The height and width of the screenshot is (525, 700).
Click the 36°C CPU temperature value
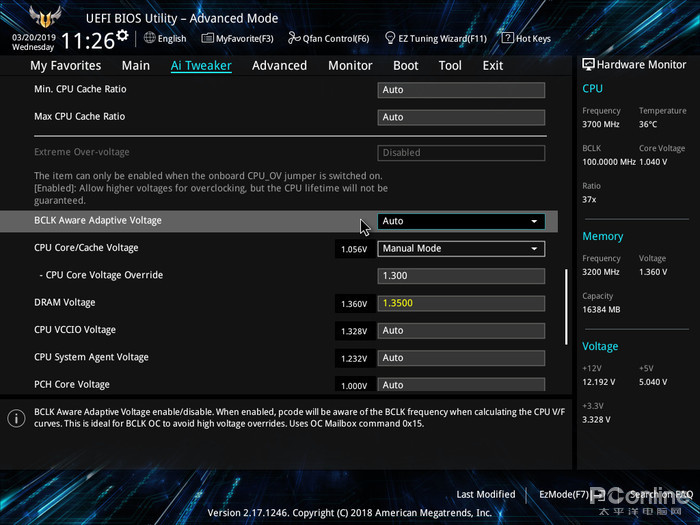point(648,124)
